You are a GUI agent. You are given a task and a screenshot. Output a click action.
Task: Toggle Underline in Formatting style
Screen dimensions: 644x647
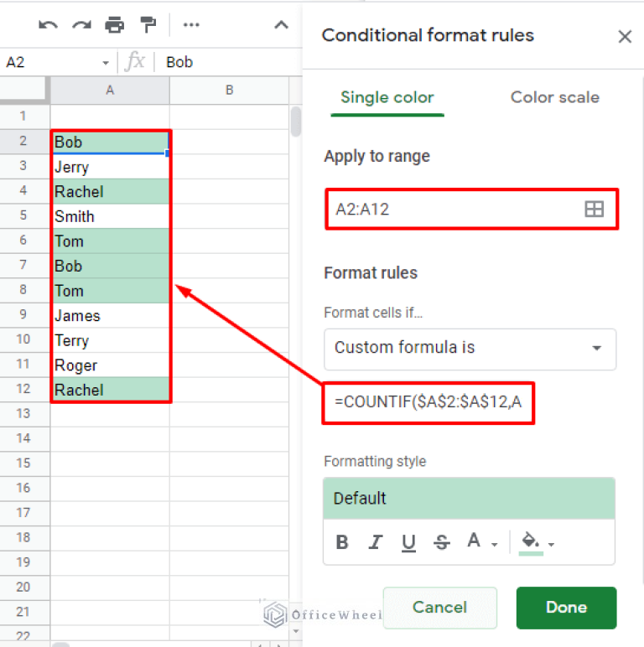408,542
